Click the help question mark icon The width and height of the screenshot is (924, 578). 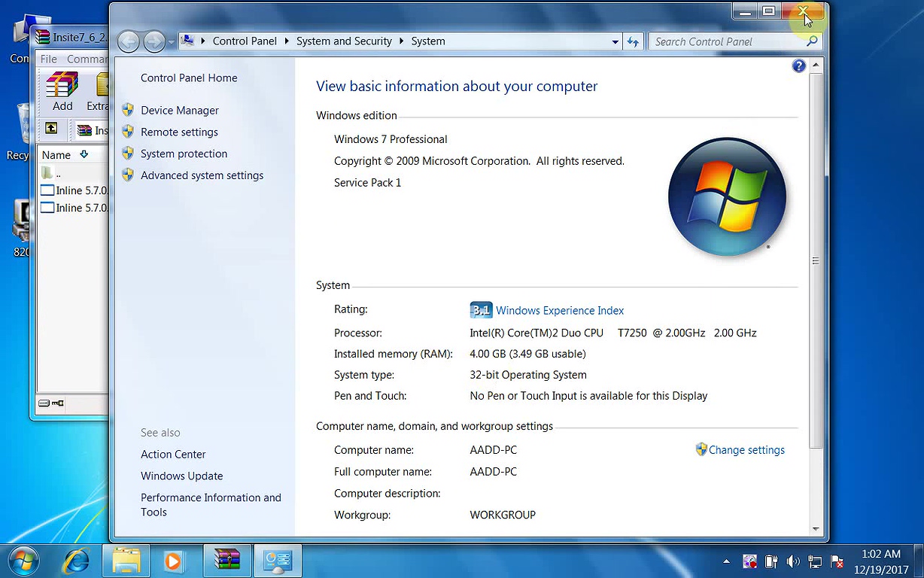click(x=798, y=66)
